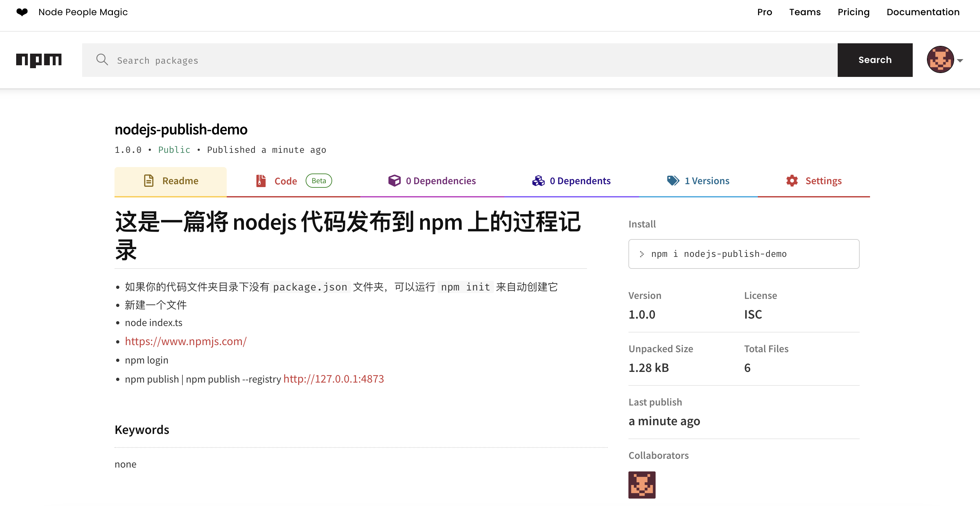Click the Dependencies box icon
Viewport: 980px width, 506px height.
click(394, 181)
